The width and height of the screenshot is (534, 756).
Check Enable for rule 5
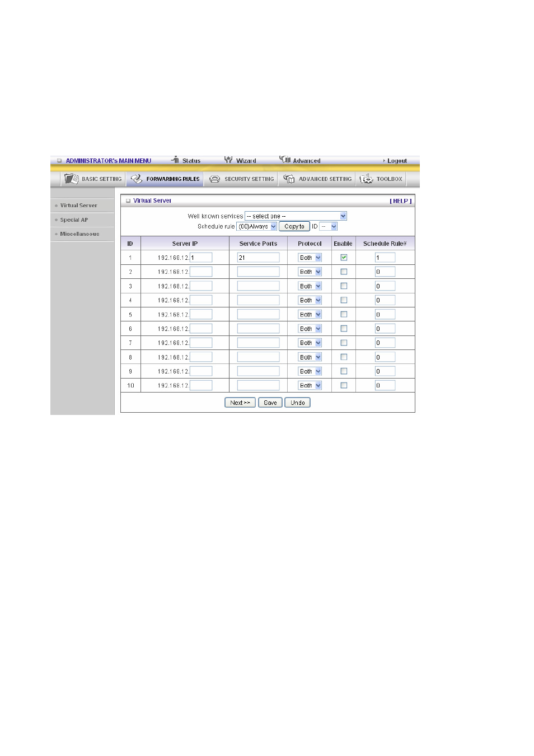(x=344, y=315)
